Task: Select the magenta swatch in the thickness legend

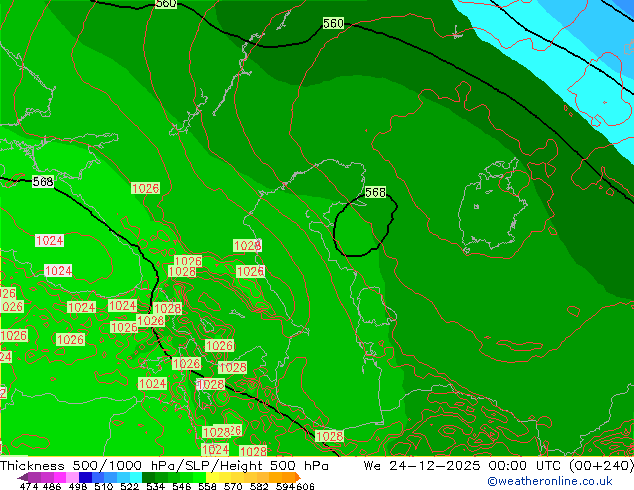Action: (60, 477)
